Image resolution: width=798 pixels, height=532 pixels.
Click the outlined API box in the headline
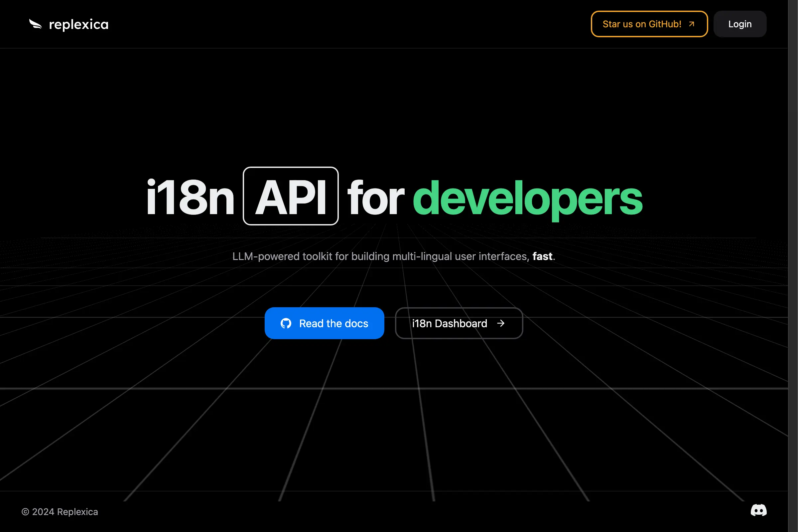290,196
